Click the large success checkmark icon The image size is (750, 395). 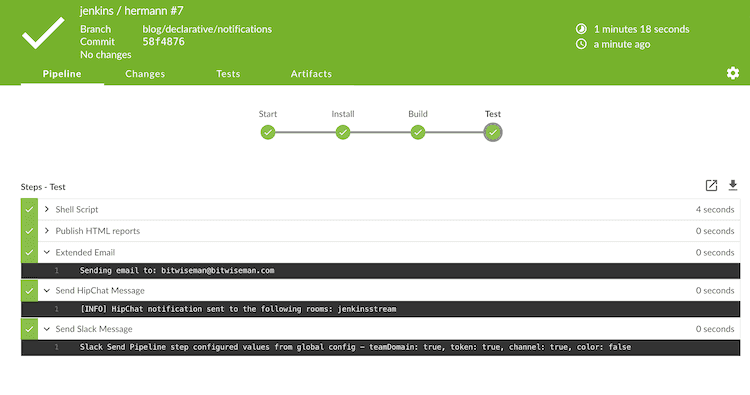43,33
